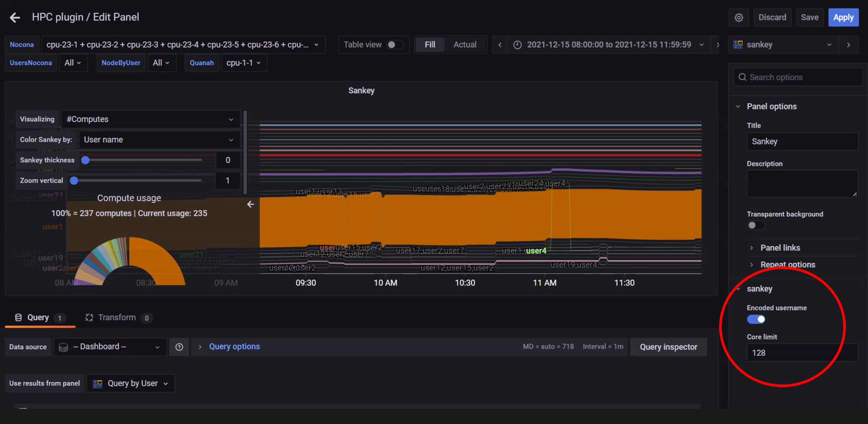Focus the Search options field
Image resolution: width=868 pixels, height=424 pixels.
pos(798,77)
